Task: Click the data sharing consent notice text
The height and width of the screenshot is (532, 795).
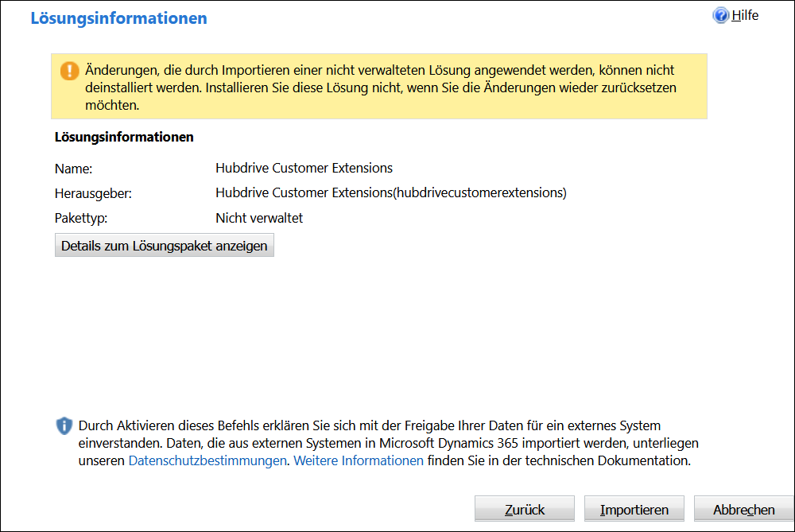Action: tap(389, 443)
